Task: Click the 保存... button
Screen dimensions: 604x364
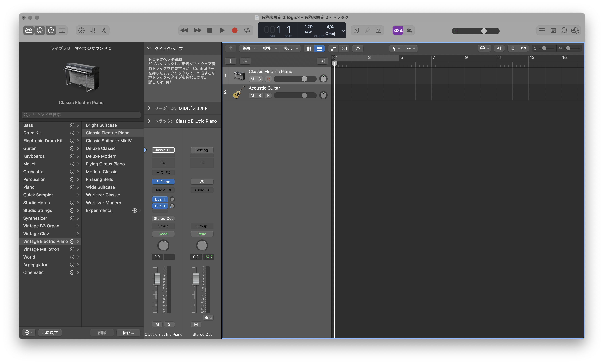Action: click(128, 332)
